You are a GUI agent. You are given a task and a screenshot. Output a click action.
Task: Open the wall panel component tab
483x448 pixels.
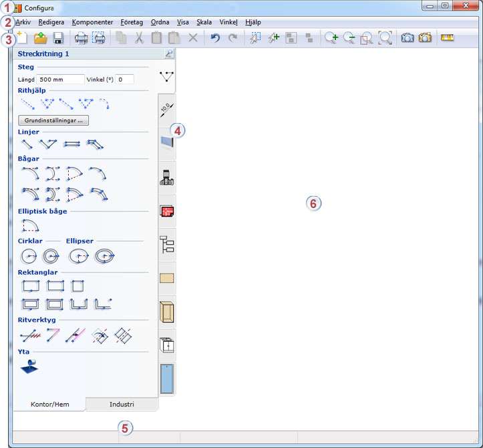[166, 143]
